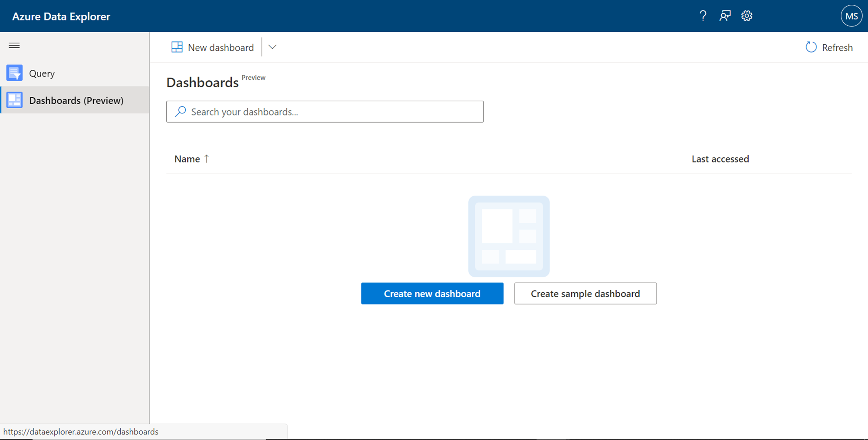Viewport: 868px width, 440px height.
Task: Focus the Search your dashboards field
Action: click(325, 112)
